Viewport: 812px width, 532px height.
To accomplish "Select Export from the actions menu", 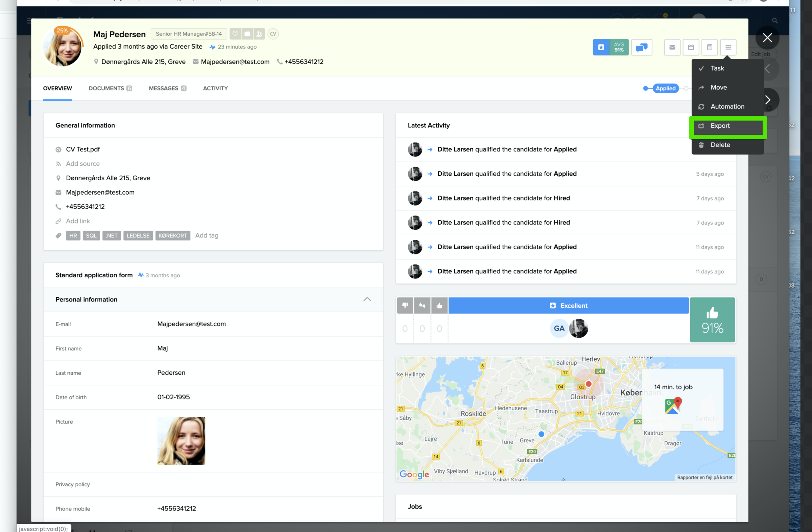I will pyautogui.click(x=720, y=126).
